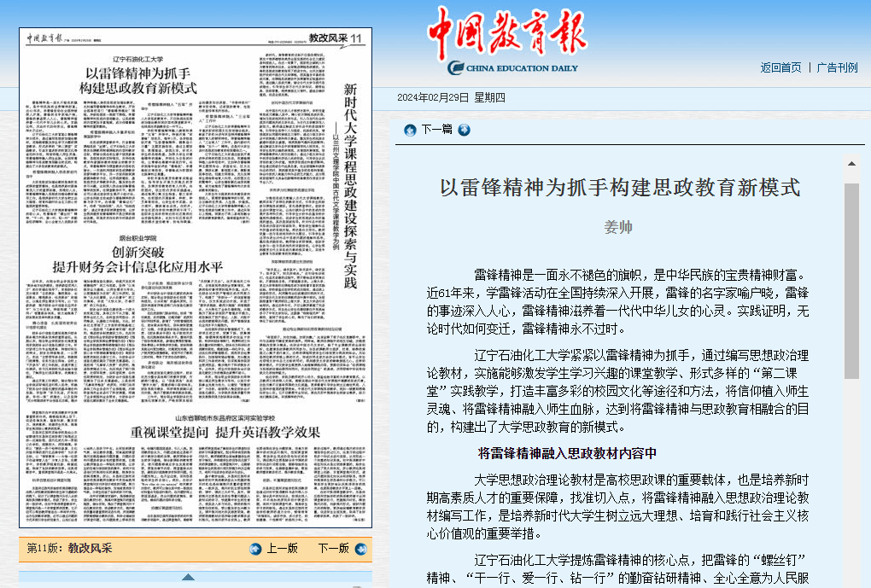Click the next article arrow icon
The width and height of the screenshot is (871, 588).
tap(464, 130)
